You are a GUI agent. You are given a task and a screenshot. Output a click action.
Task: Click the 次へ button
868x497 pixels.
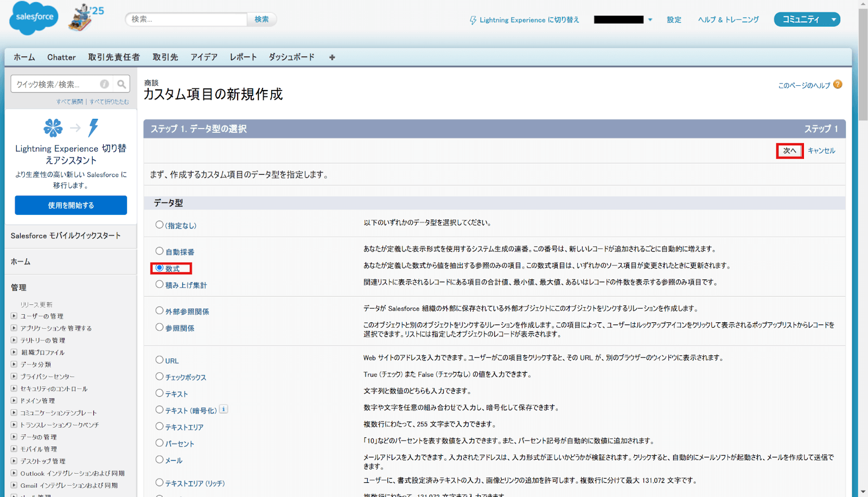(x=789, y=151)
